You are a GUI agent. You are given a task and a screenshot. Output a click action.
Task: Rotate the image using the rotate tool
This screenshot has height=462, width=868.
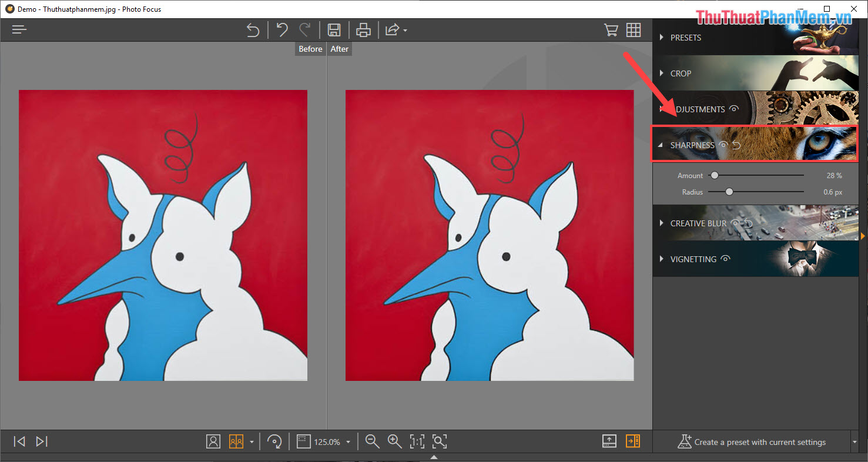(274, 441)
